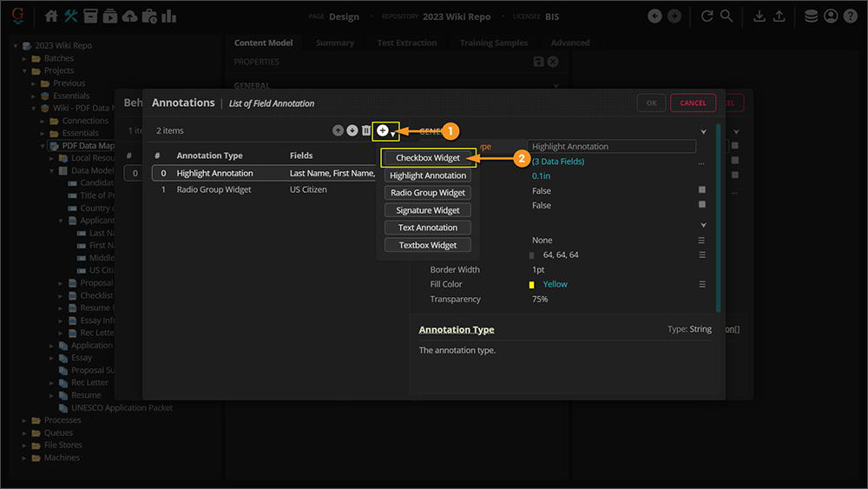Click the add annotation plus icon

pos(383,130)
